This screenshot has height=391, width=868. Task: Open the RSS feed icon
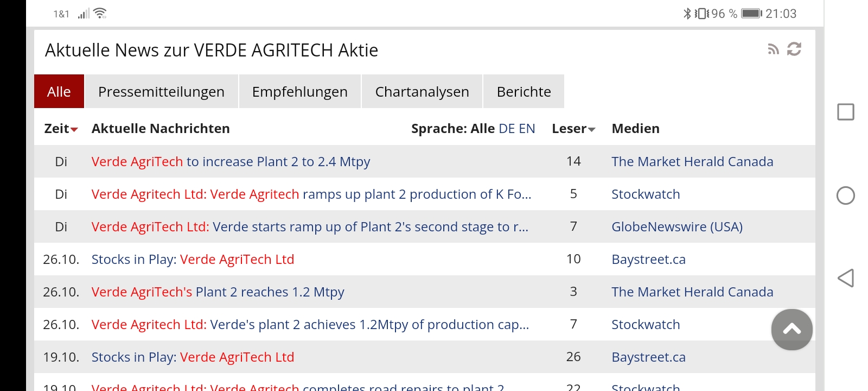point(773,50)
